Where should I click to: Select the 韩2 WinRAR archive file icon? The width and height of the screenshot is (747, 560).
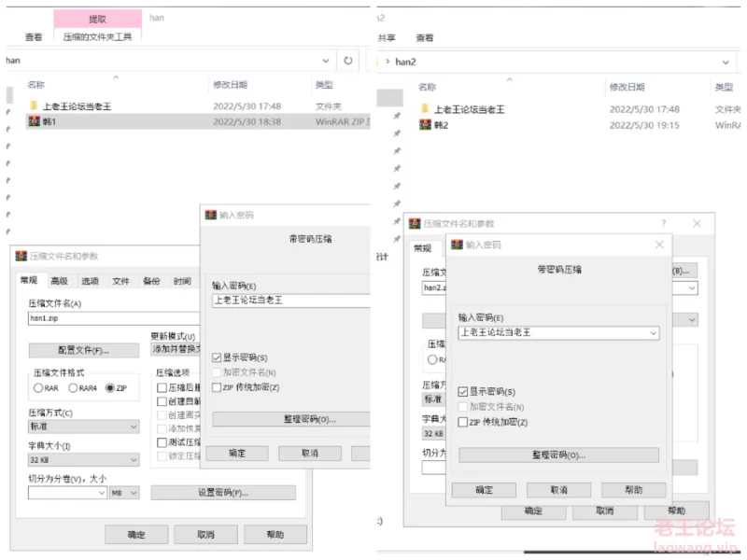pyautogui.click(x=426, y=125)
